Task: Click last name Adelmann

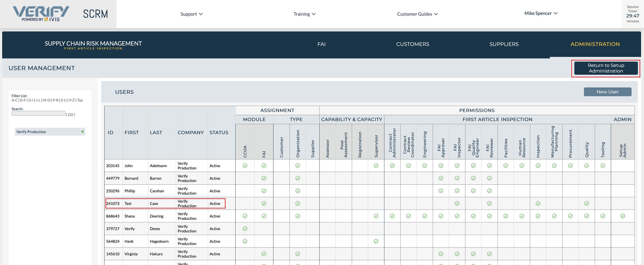Action: [158, 166]
